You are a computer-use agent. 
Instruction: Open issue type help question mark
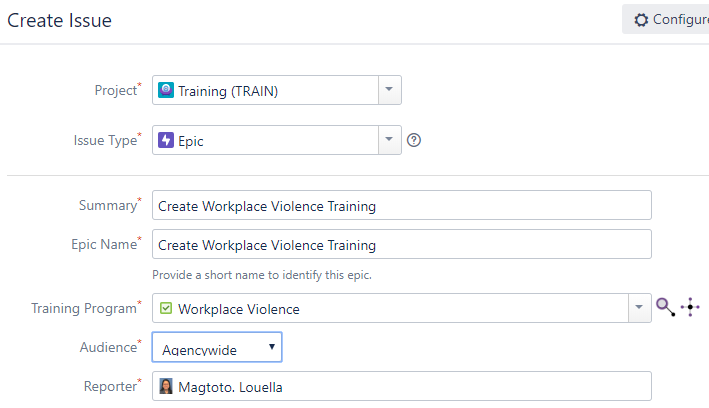click(x=414, y=140)
